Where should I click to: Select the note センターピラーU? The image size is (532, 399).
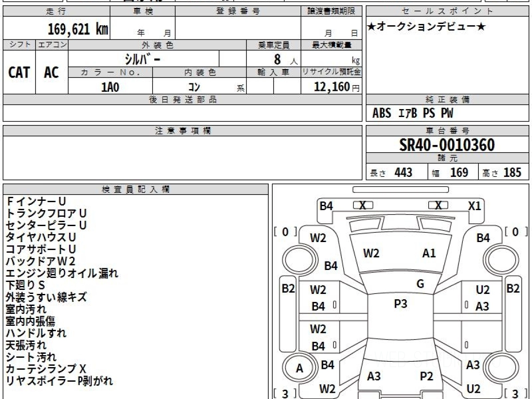coord(46,226)
